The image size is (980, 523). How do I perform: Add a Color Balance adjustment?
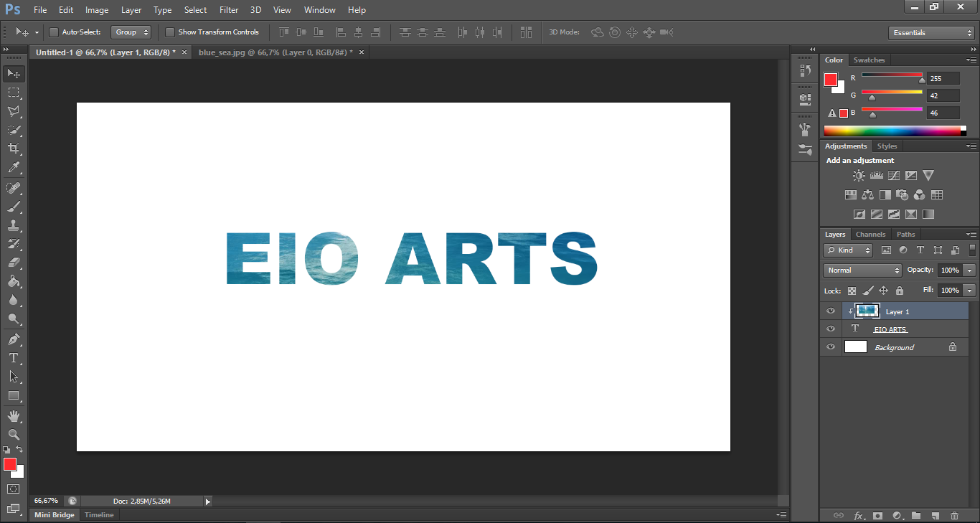click(867, 194)
